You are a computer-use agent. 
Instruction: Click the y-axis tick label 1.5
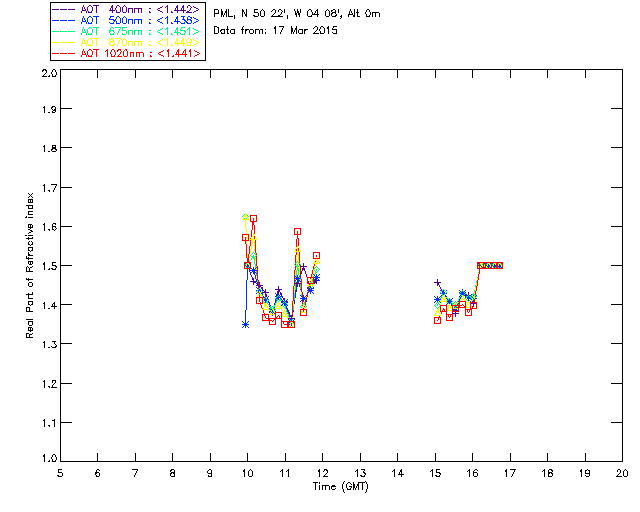point(49,266)
